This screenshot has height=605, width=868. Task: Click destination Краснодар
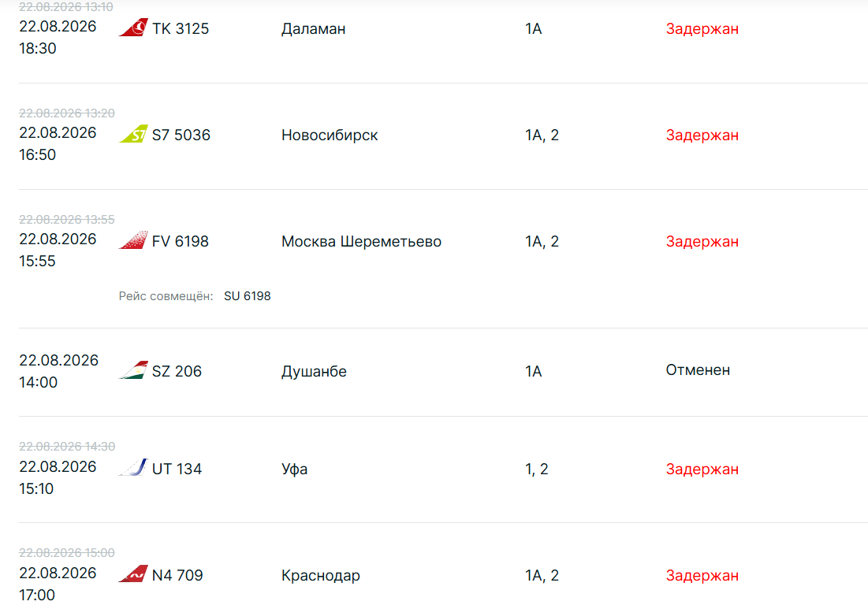pos(321,575)
